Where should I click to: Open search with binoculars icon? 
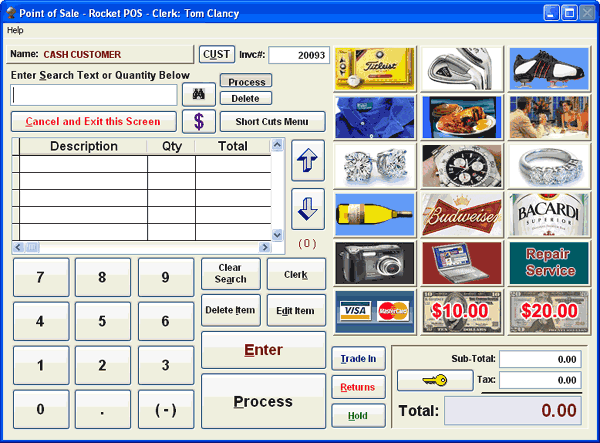pos(199,94)
